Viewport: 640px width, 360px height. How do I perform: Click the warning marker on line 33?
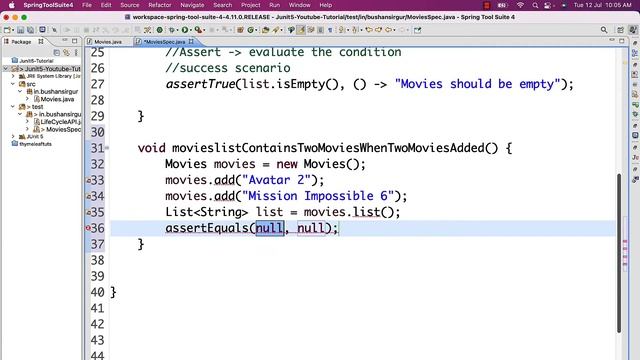(88, 180)
